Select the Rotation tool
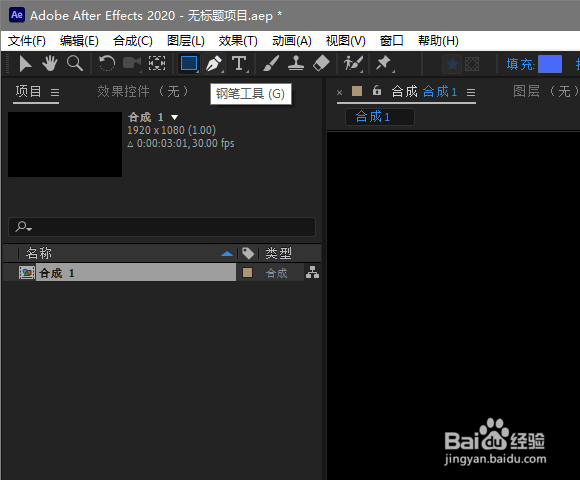Screen dimensions: 580x480 tap(107, 64)
